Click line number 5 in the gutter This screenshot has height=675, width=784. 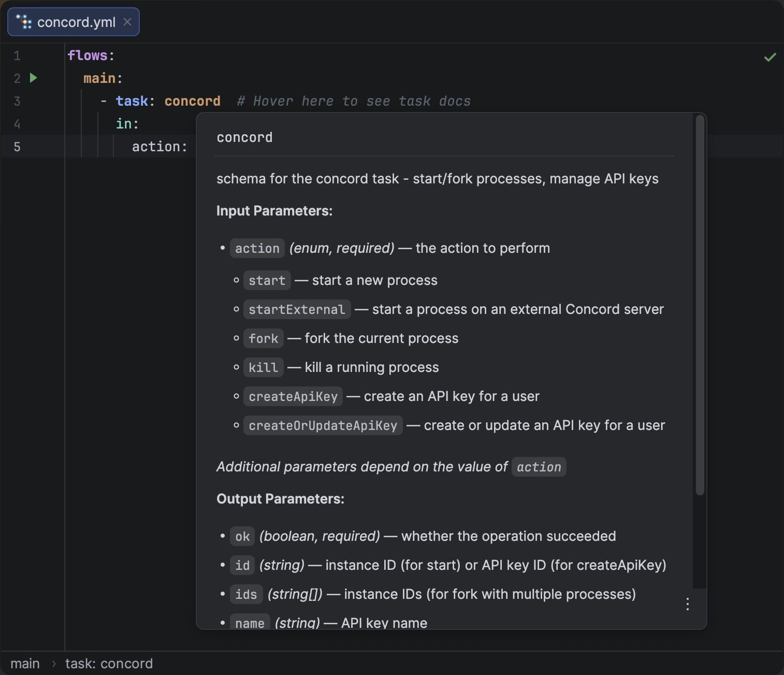(x=17, y=147)
